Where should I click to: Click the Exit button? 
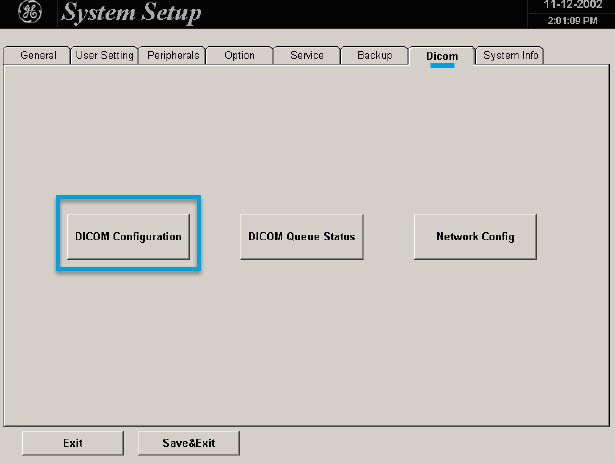click(73, 443)
